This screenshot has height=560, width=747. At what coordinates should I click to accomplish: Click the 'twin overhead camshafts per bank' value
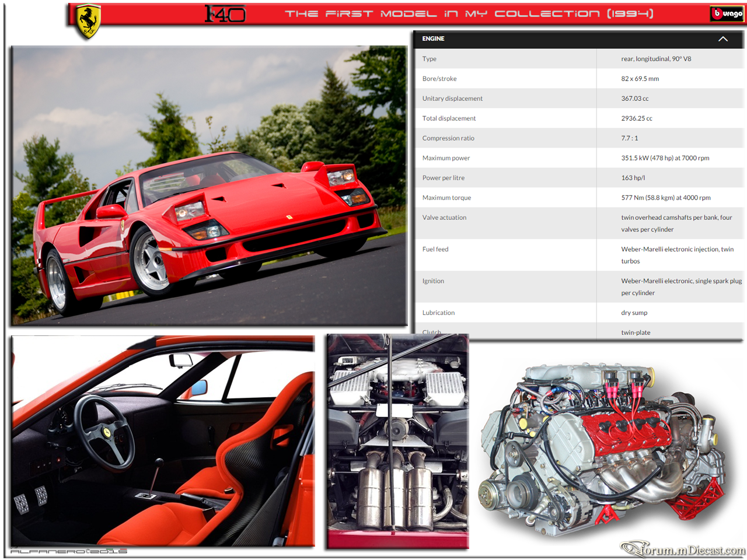(676, 223)
